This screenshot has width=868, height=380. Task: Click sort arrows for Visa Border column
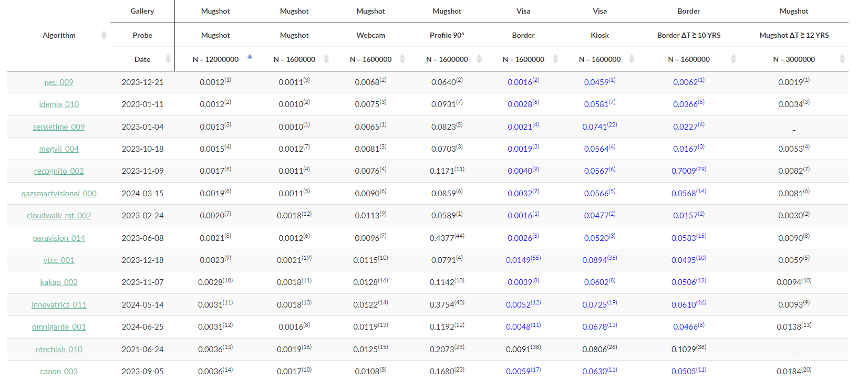pos(555,59)
